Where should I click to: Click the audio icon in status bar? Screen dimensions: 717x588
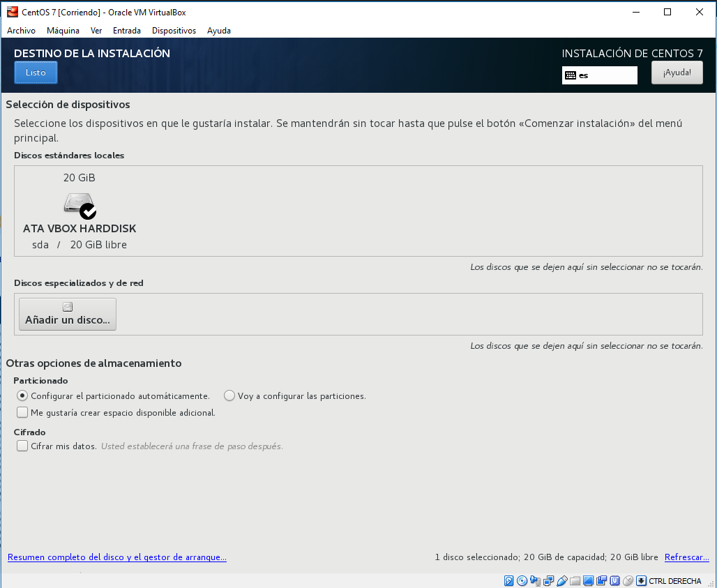click(x=536, y=580)
